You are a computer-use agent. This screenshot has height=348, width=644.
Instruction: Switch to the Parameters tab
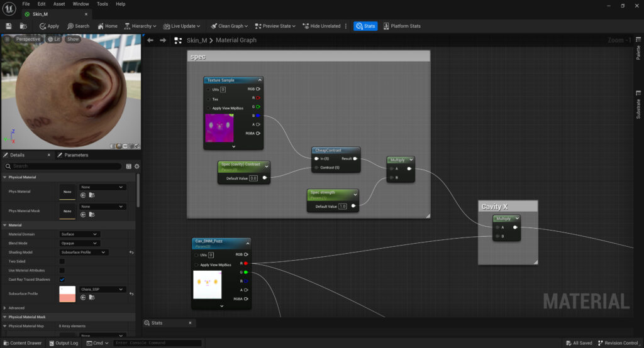[x=76, y=155]
